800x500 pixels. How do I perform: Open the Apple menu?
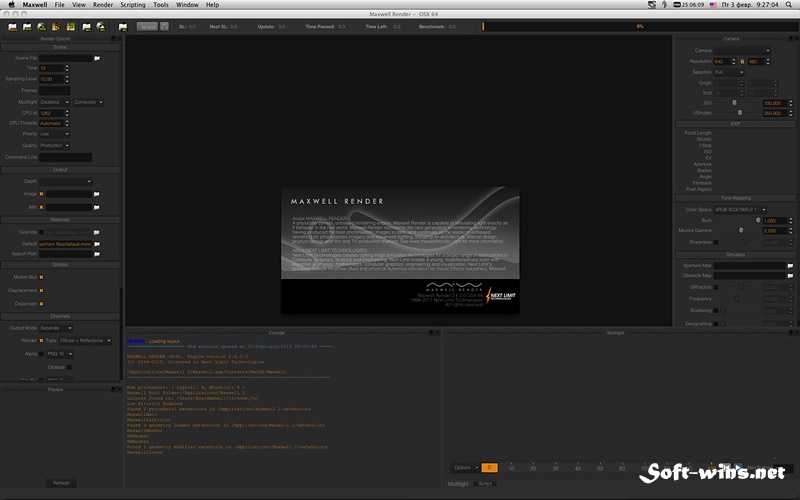[x=11, y=5]
